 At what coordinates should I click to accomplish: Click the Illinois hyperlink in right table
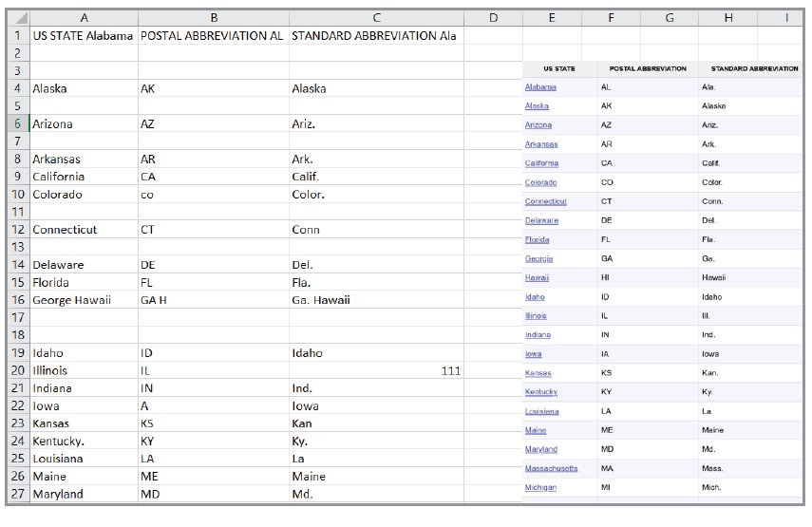tap(536, 315)
